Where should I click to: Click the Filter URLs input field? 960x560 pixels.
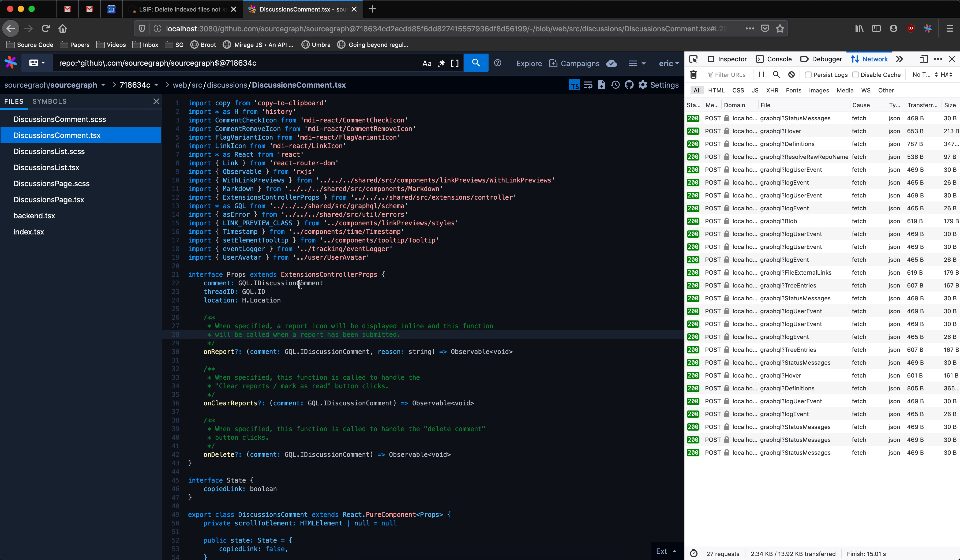click(730, 75)
